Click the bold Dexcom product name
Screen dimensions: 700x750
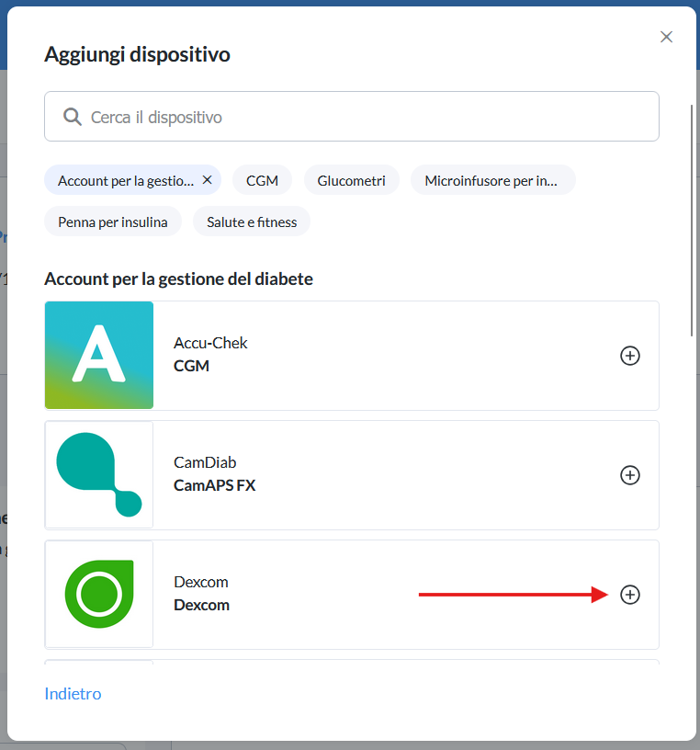pos(201,605)
